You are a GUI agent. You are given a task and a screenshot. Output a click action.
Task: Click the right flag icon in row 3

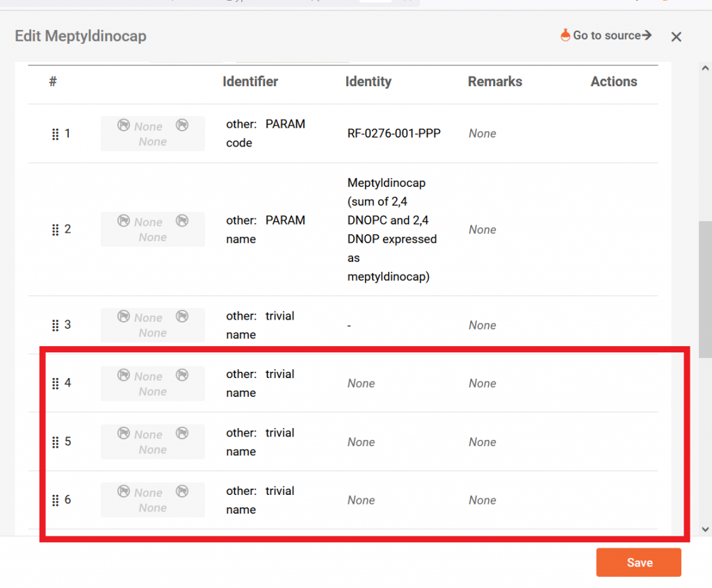(182, 317)
